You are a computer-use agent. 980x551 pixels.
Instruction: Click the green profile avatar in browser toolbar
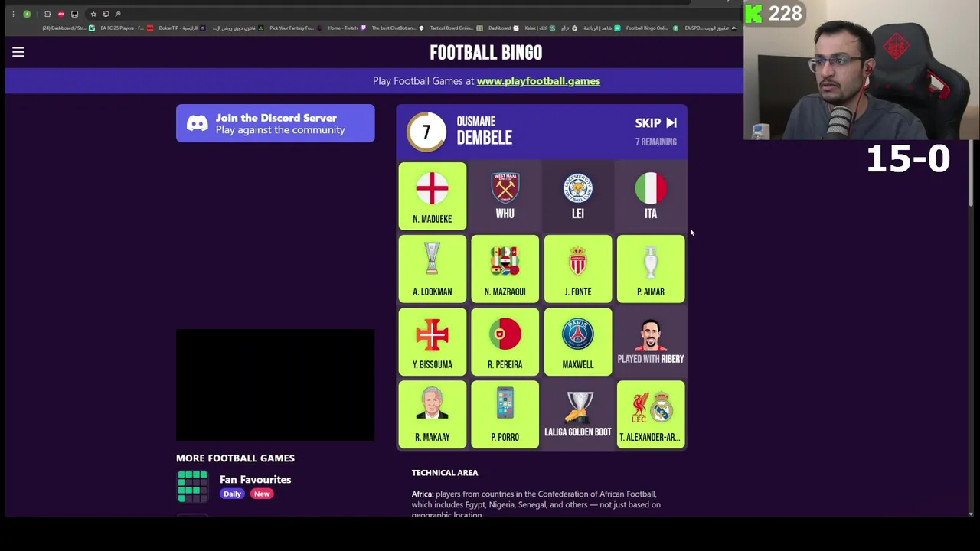click(x=27, y=14)
